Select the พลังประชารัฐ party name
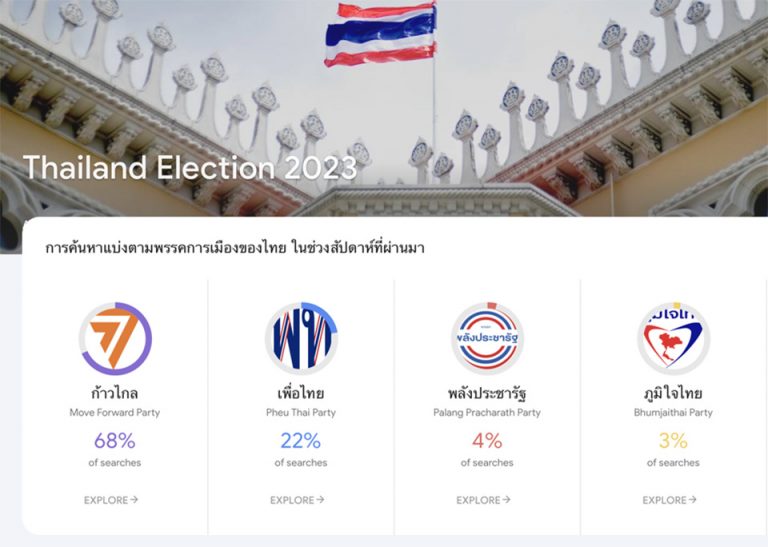768x547 pixels. (487, 393)
